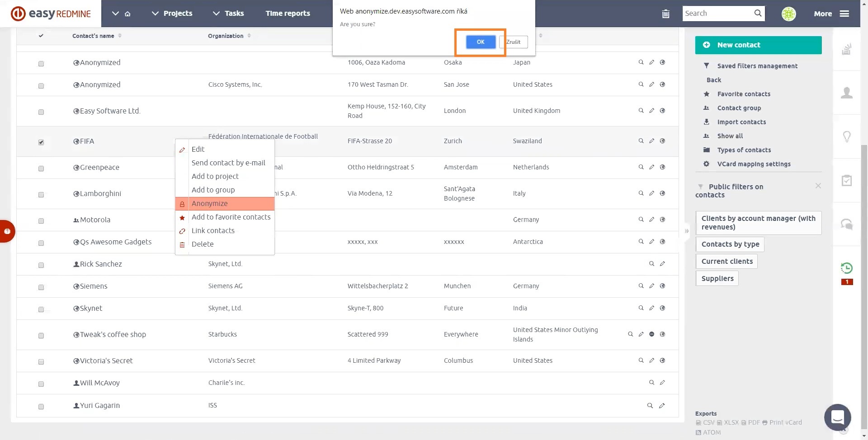The width and height of the screenshot is (868, 440).
Task: Open the trash bin icon in the top bar
Action: [665, 14]
